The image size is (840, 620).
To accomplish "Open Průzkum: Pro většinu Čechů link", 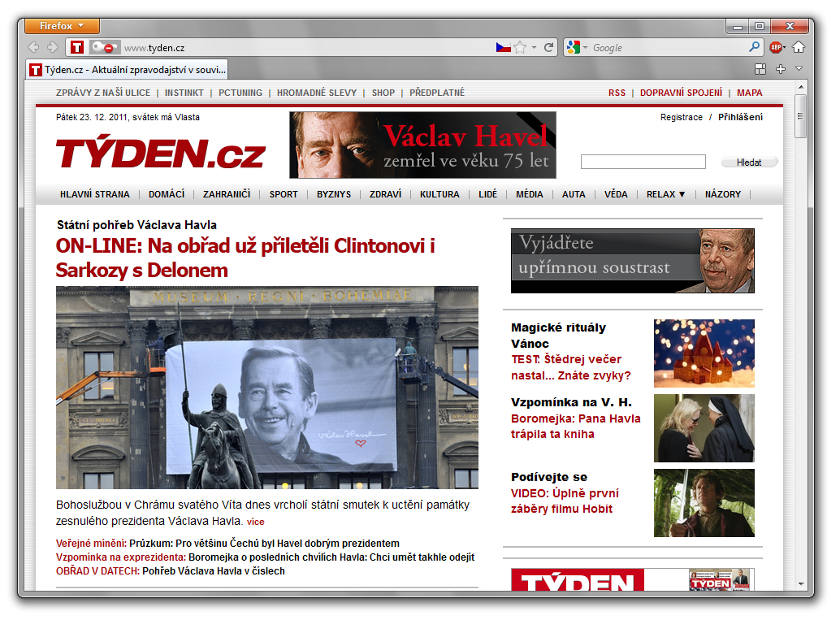I will [265, 544].
